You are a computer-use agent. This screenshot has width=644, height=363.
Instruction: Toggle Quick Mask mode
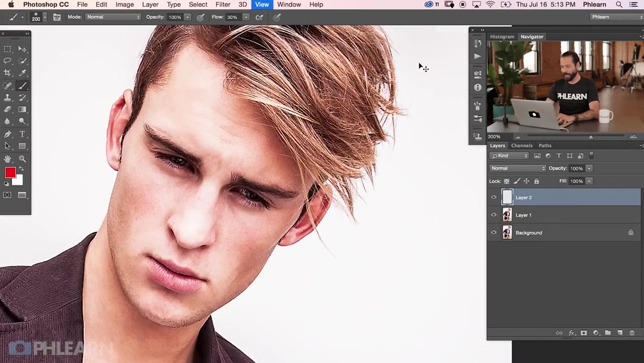click(8, 195)
